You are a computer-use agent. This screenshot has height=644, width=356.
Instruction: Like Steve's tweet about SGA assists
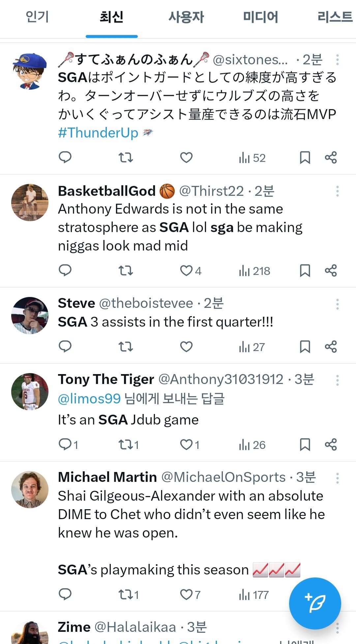pos(186,347)
